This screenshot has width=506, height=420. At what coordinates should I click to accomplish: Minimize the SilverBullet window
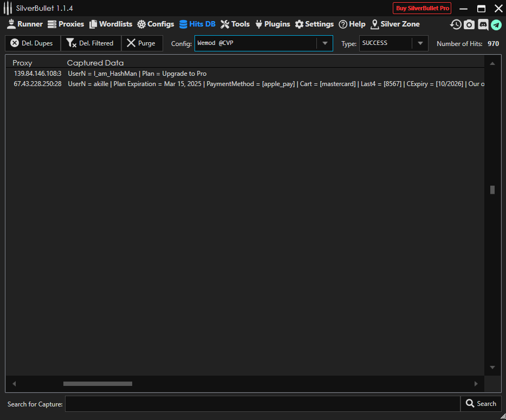point(463,9)
